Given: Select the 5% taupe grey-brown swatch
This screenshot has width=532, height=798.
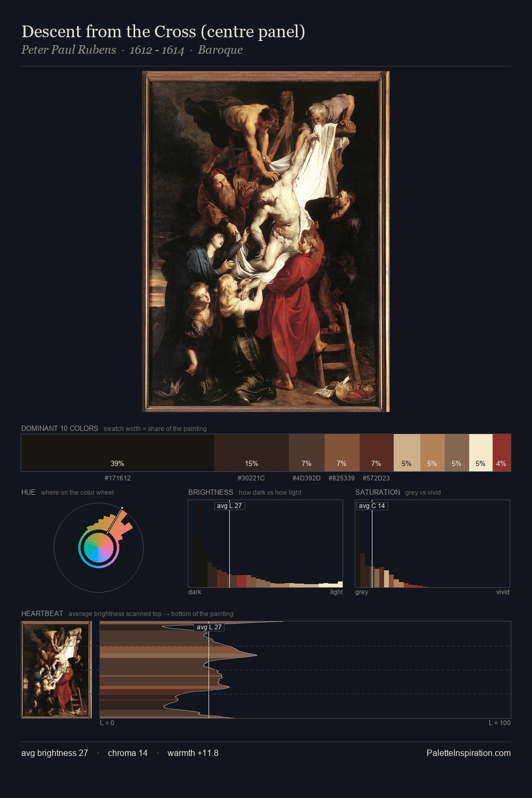Looking at the screenshot, I should (x=457, y=453).
